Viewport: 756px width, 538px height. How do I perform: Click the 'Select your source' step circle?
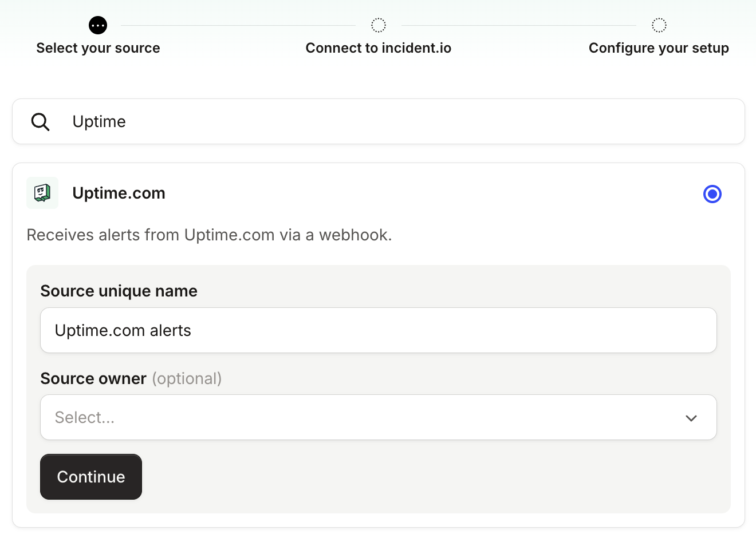(98, 25)
